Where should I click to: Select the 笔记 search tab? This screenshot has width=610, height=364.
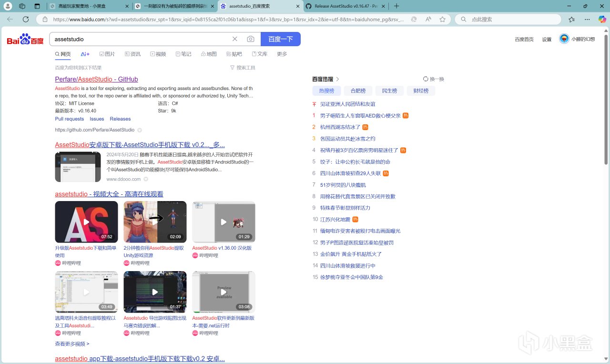pyautogui.click(x=183, y=54)
